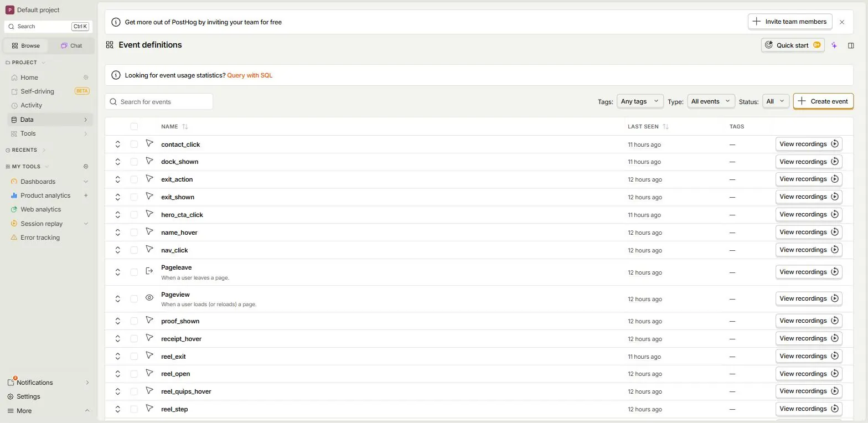868x423 pixels.
Task: Click the Session replay icon
Action: pos(14,224)
